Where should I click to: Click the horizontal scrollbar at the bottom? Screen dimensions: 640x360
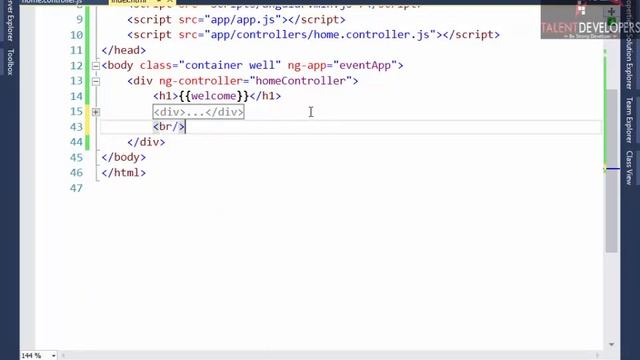[330, 356]
